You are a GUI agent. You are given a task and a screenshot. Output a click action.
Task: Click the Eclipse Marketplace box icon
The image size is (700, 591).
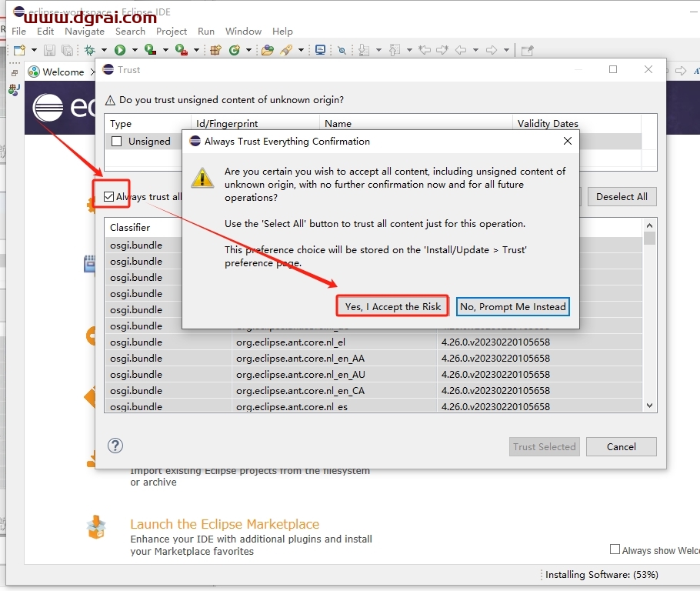[96, 527]
